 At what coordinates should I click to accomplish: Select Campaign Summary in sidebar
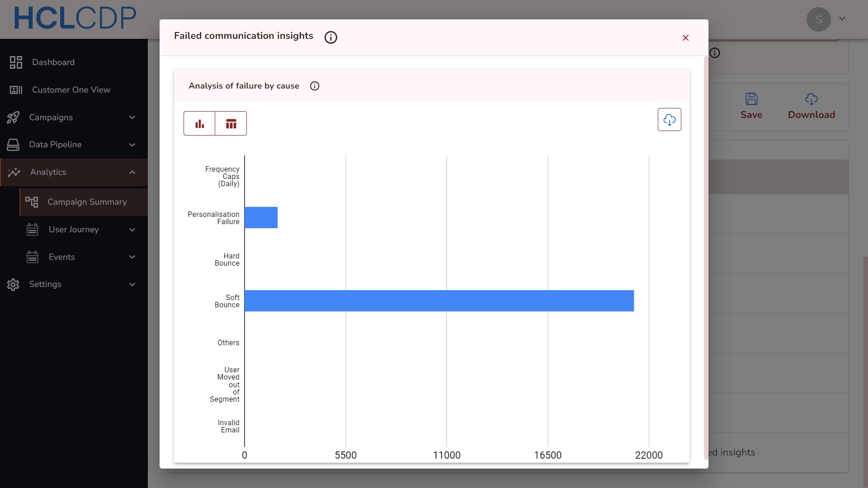point(87,202)
